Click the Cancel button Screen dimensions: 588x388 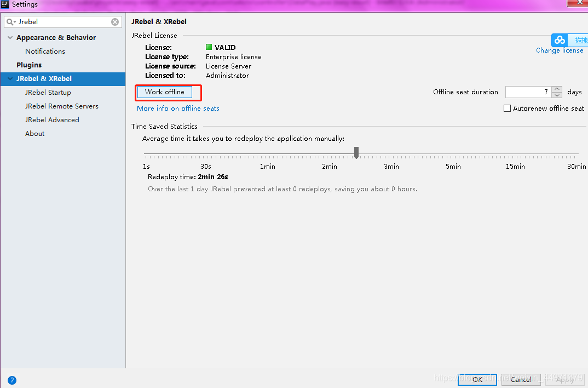click(x=521, y=379)
